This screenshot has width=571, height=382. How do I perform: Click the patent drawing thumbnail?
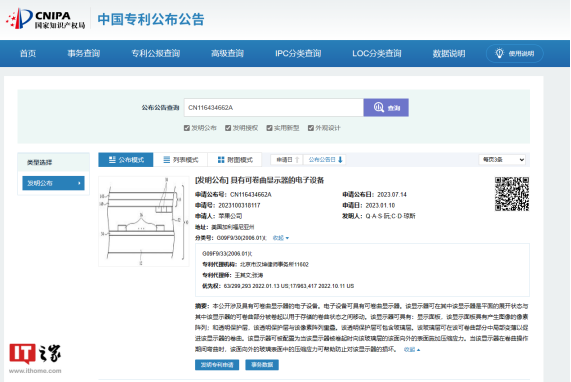(144, 221)
